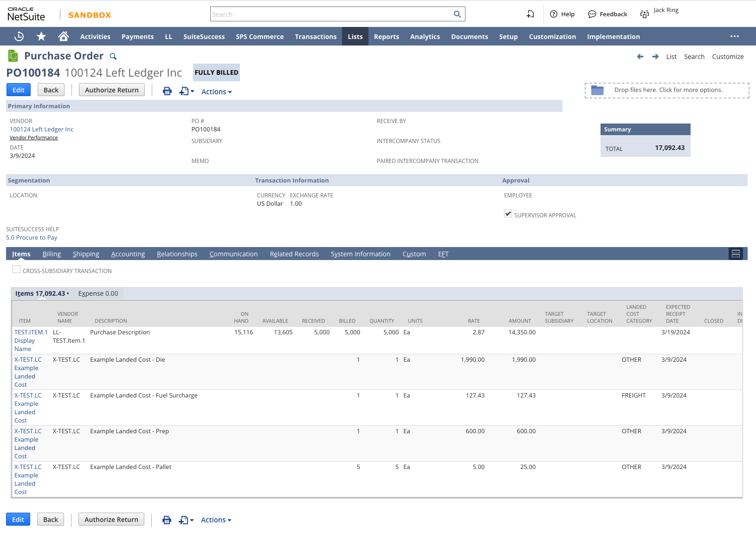Click the FREIGHT landed cost category cell
The image size is (756, 534).
pos(633,396)
